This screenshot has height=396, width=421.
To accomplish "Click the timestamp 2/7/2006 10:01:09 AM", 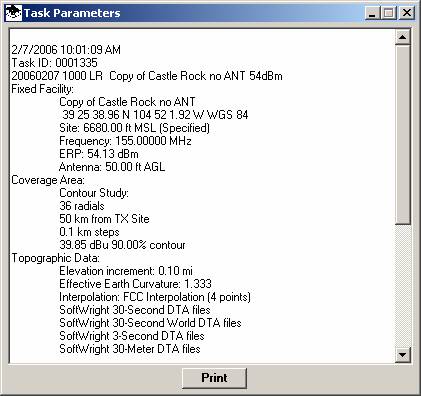I will (66, 50).
